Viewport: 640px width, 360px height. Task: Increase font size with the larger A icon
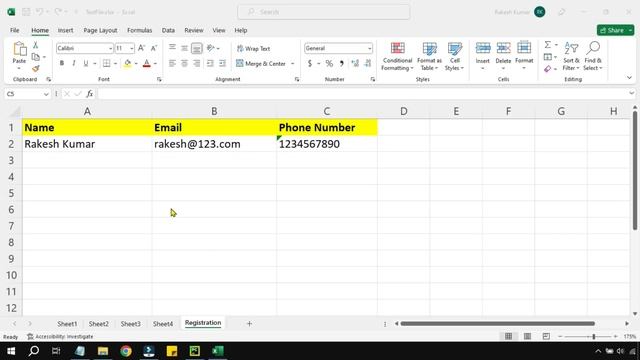[141, 48]
